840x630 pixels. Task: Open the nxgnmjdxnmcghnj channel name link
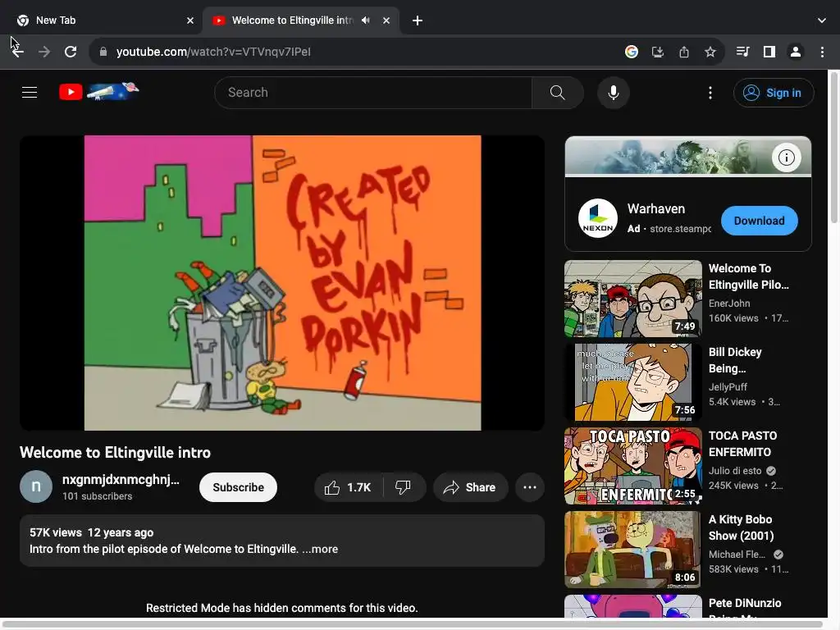tap(121, 479)
